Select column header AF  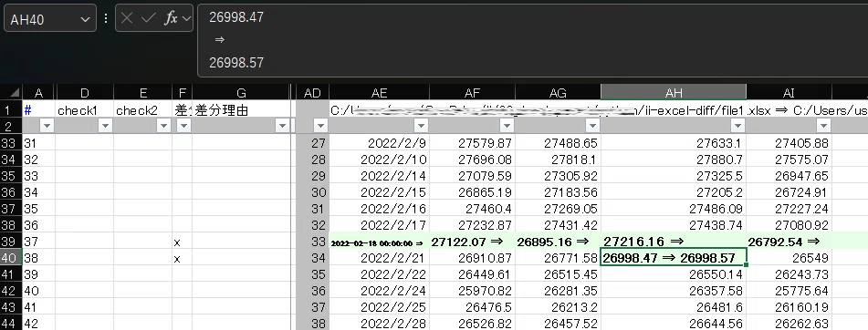472,92
